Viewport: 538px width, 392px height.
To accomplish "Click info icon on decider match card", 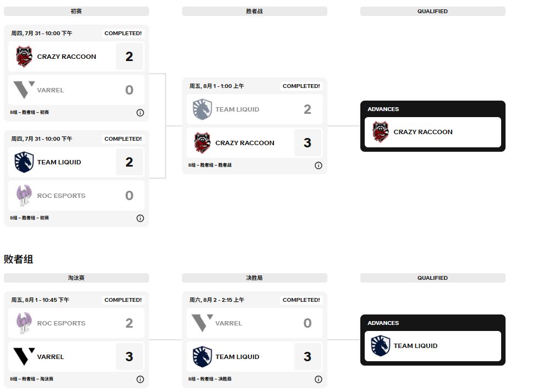I will coord(319,379).
